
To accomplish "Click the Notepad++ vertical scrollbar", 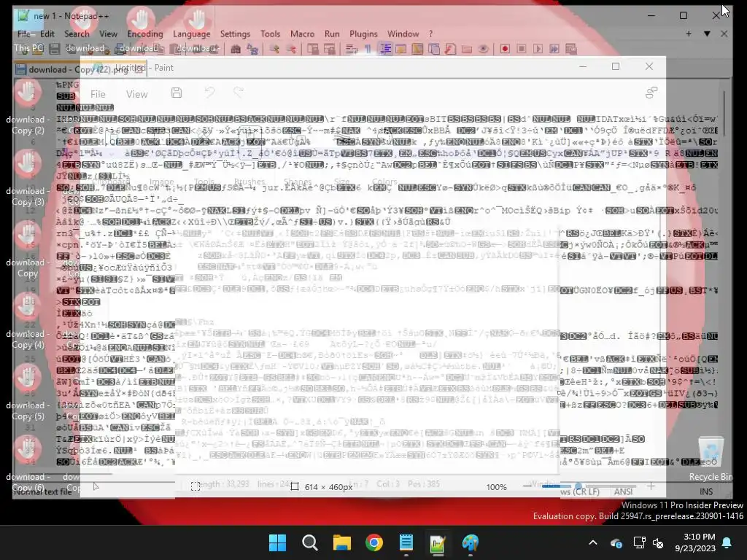I will pos(724,114).
